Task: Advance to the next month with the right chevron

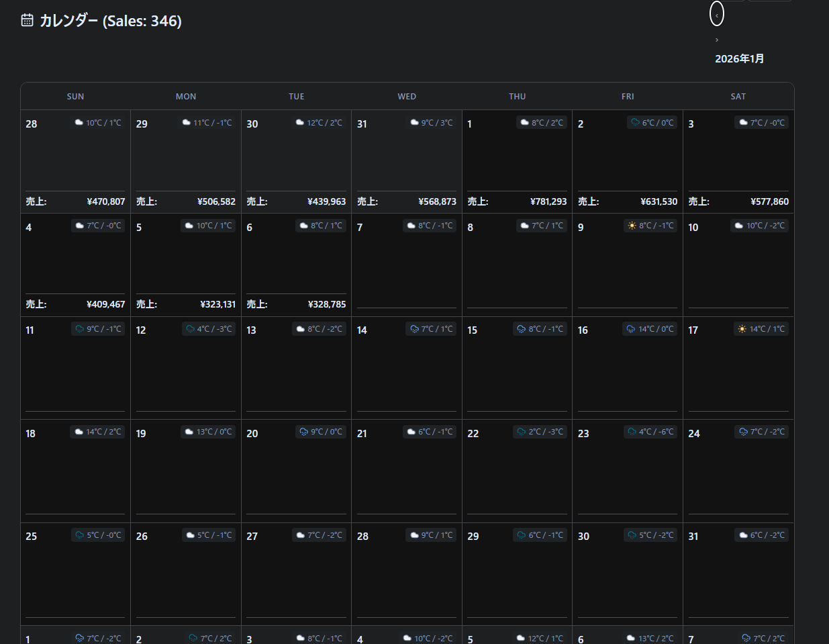Action: click(717, 40)
